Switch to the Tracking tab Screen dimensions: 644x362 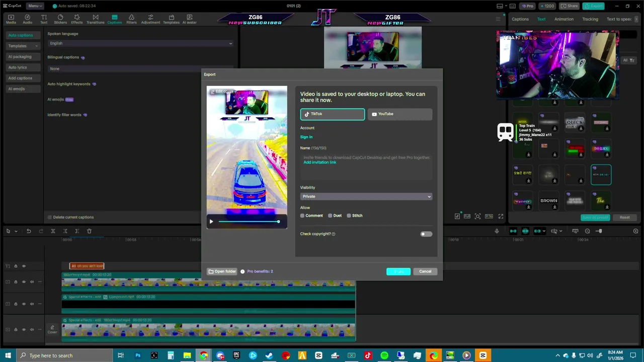pyautogui.click(x=590, y=19)
